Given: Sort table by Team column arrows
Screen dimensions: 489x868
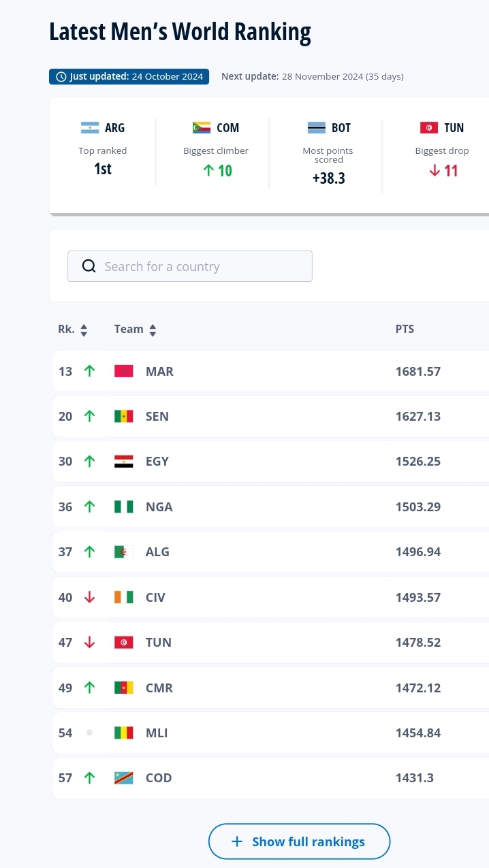Looking at the screenshot, I should click(153, 330).
